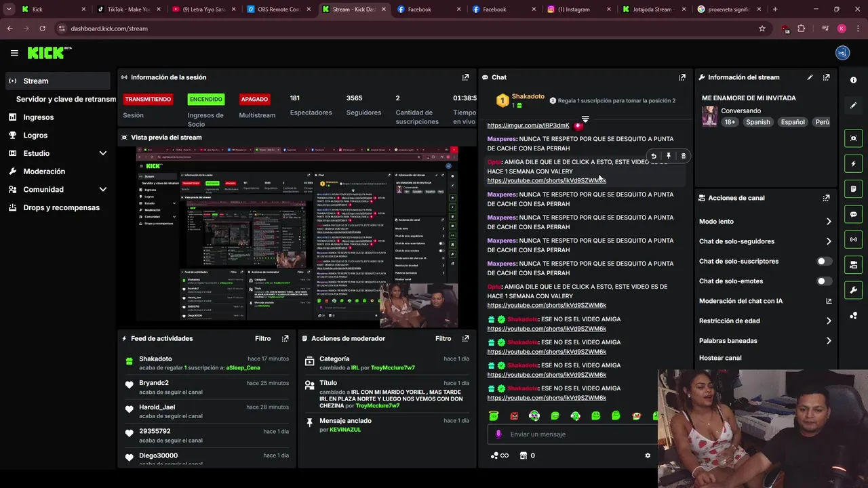Open the user avatar at top right
868x488 pixels.
[842, 53]
